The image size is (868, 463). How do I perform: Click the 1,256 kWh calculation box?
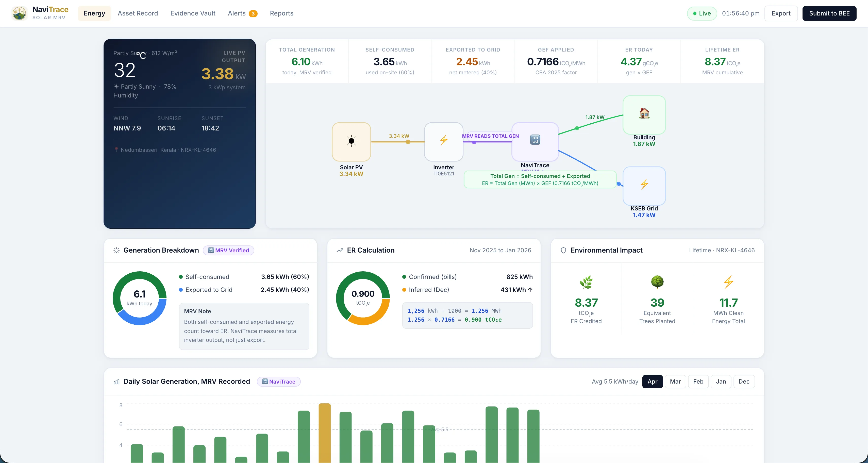tap(467, 315)
